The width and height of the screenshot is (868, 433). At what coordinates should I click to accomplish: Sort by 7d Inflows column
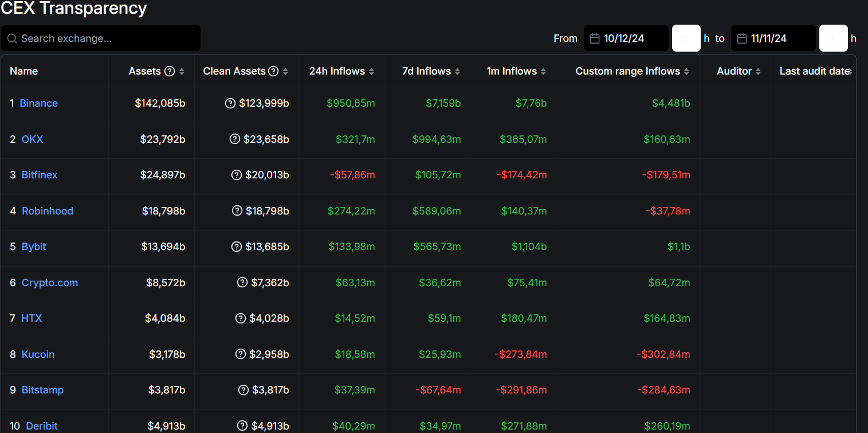457,72
